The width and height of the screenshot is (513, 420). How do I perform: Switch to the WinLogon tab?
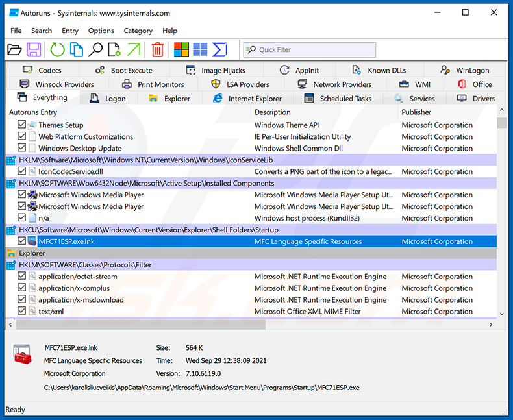pos(465,70)
